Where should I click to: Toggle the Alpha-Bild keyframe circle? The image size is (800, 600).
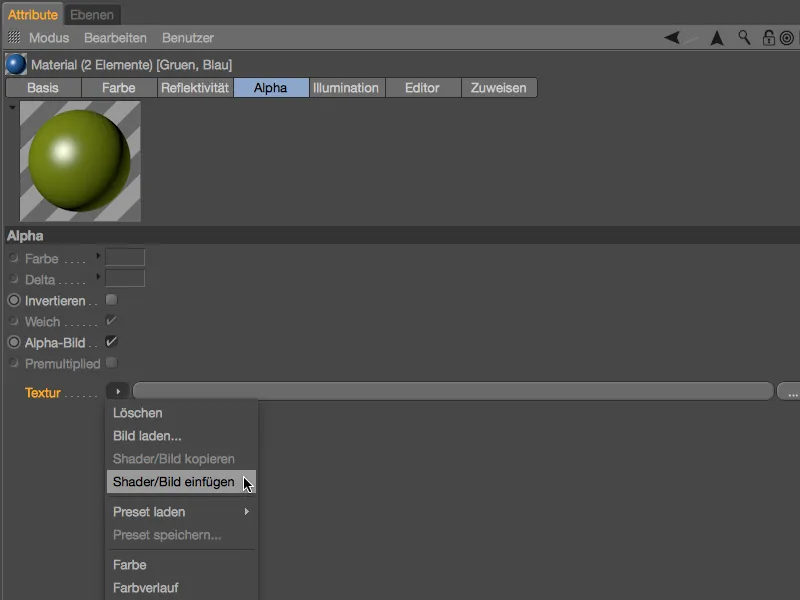pyautogui.click(x=14, y=342)
